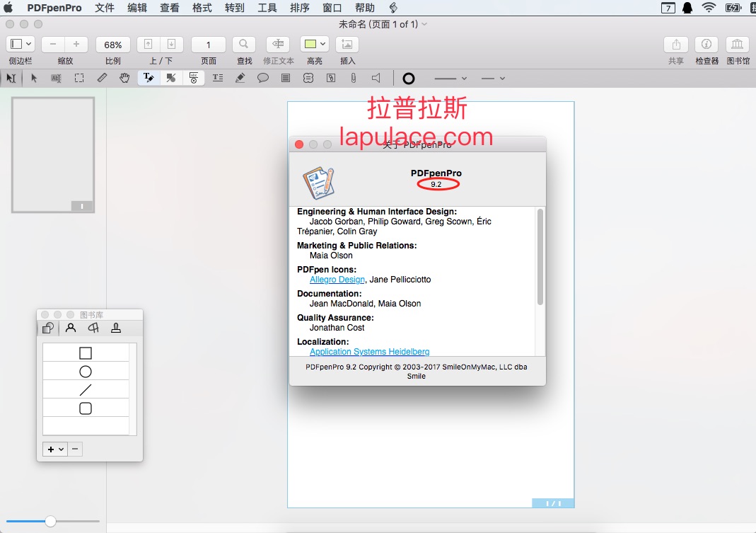Image resolution: width=756 pixels, height=533 pixels.
Task: Open the Library (图书馆) button
Action: pos(737,45)
